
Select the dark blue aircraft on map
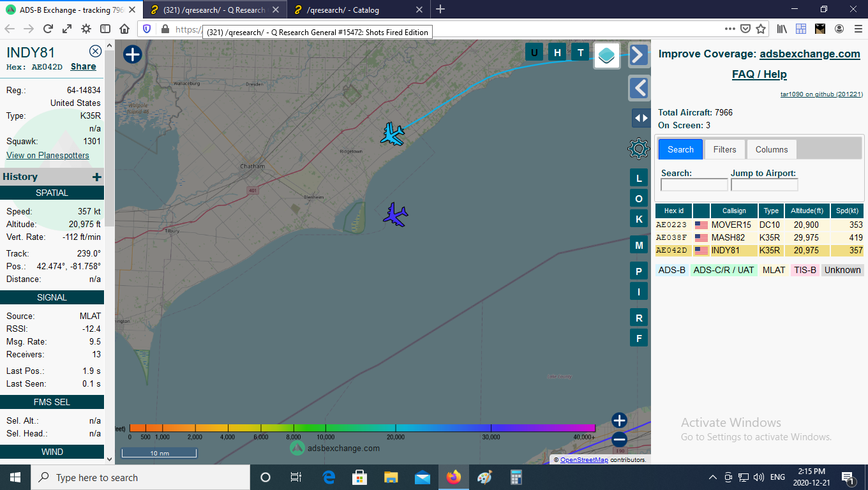(x=396, y=215)
